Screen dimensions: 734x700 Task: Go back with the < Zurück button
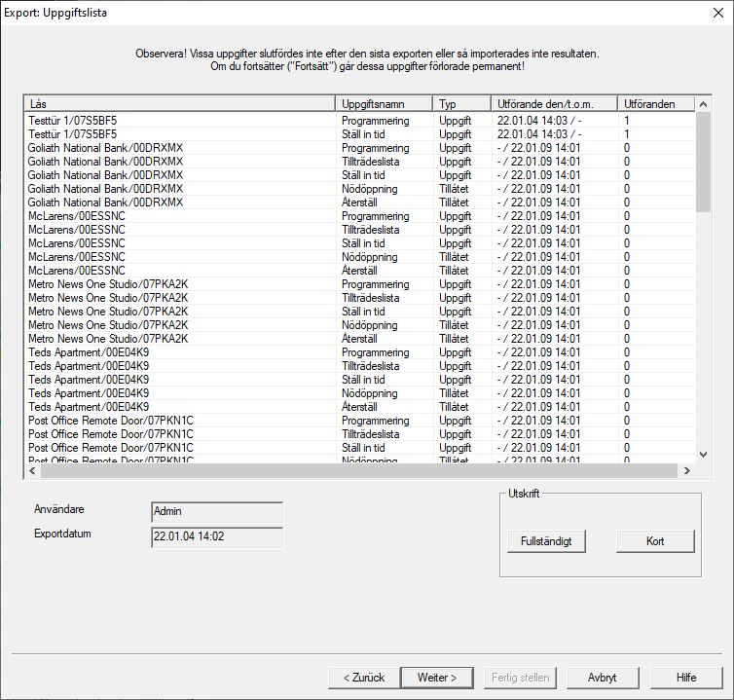(x=363, y=677)
